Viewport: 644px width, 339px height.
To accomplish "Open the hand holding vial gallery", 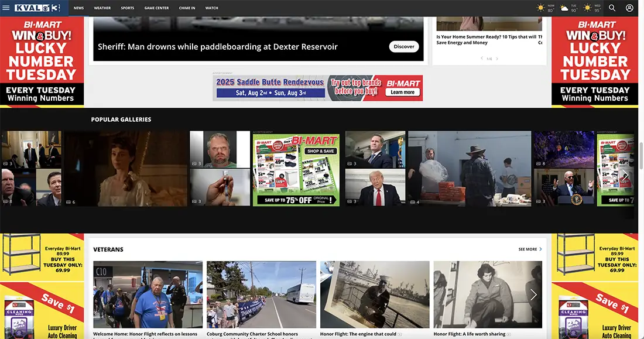I will 220,187.
